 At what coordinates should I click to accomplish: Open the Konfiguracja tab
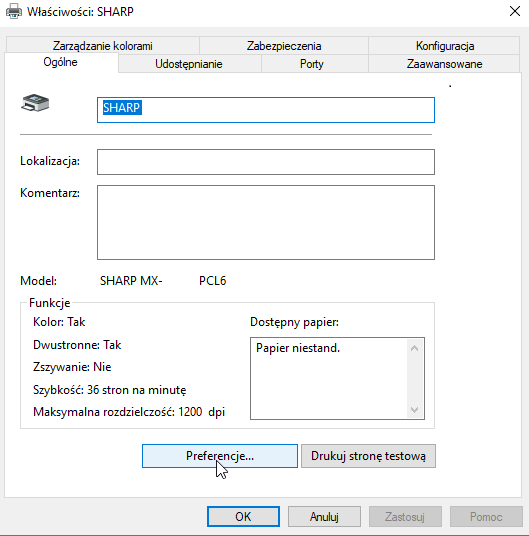[x=445, y=45]
